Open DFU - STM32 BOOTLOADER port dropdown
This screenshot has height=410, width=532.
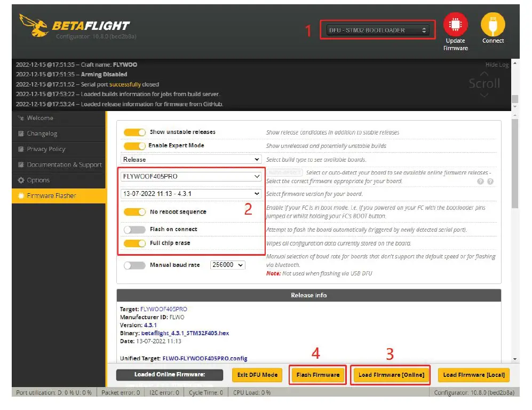(377, 30)
